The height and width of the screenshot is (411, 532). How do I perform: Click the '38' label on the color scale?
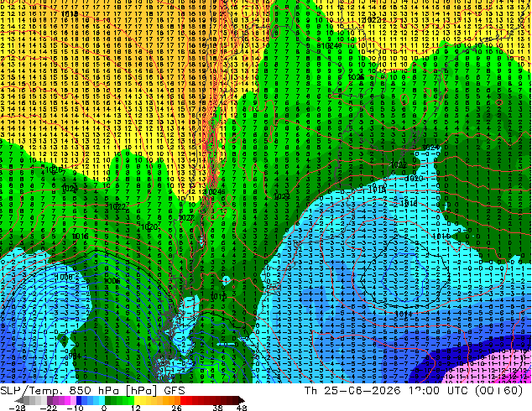(218, 408)
